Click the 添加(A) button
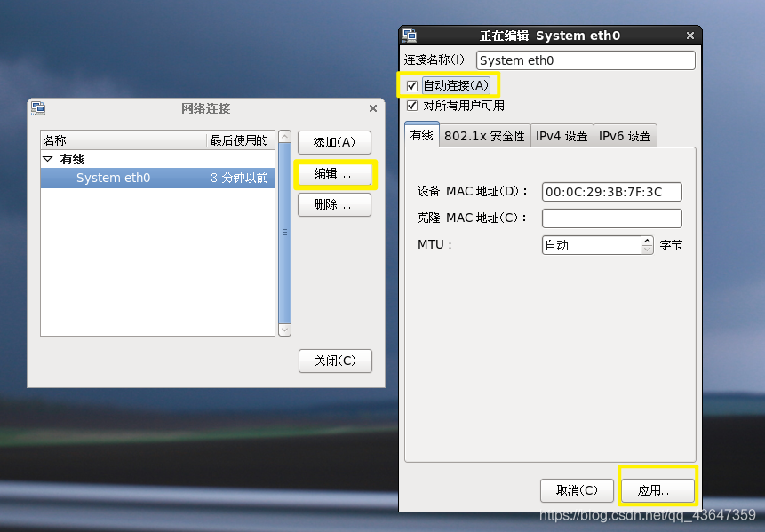This screenshot has width=765, height=532. click(x=334, y=142)
